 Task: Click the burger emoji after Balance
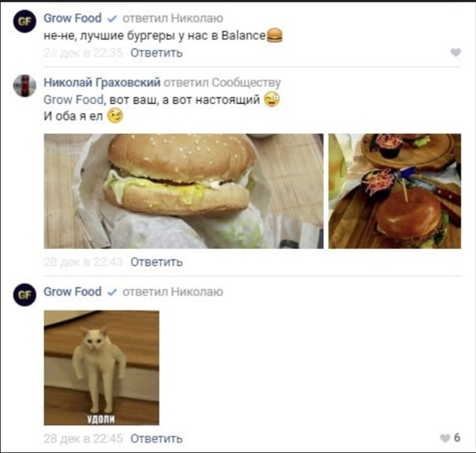pyautogui.click(x=274, y=35)
